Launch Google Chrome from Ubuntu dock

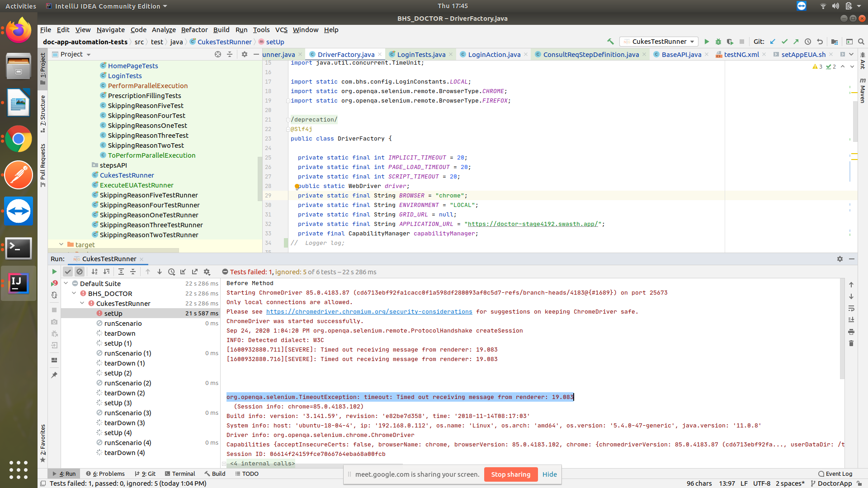click(19, 139)
